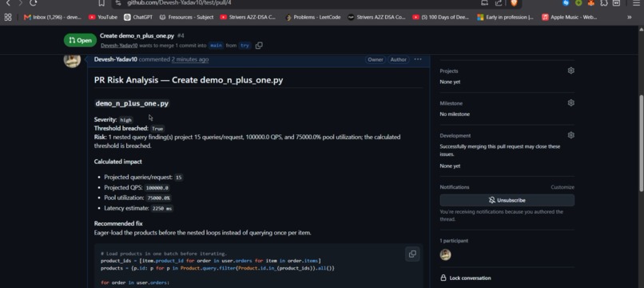Click Devesh-Yadav10 comment author name
The height and width of the screenshot is (288, 644).
pyautogui.click(x=116, y=59)
